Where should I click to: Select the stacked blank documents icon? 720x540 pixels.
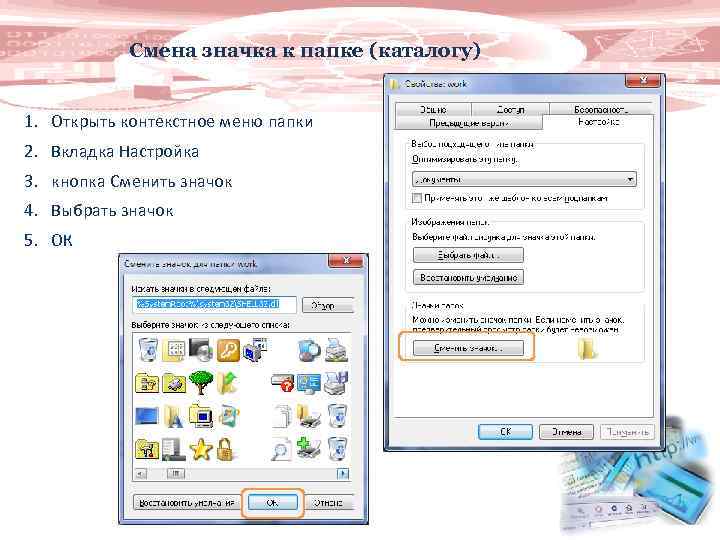(x=282, y=416)
